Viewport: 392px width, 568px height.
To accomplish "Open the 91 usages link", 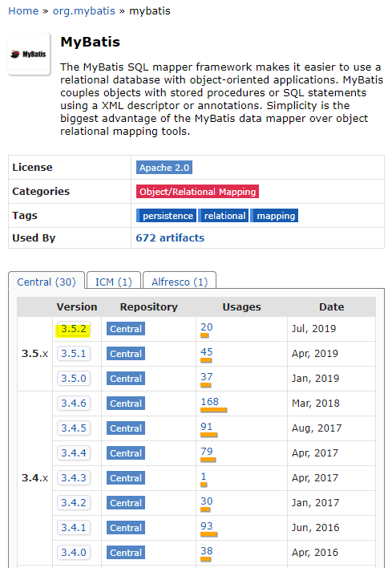I will click(207, 426).
